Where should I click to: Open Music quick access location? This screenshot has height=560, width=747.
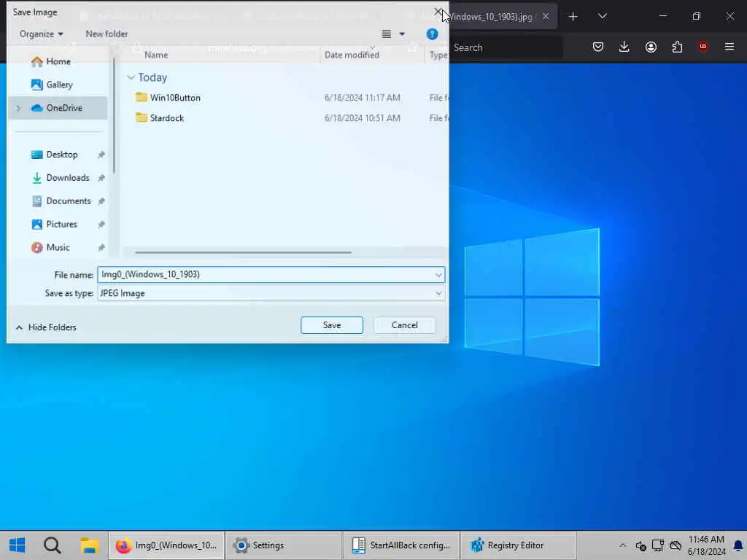[50, 248]
